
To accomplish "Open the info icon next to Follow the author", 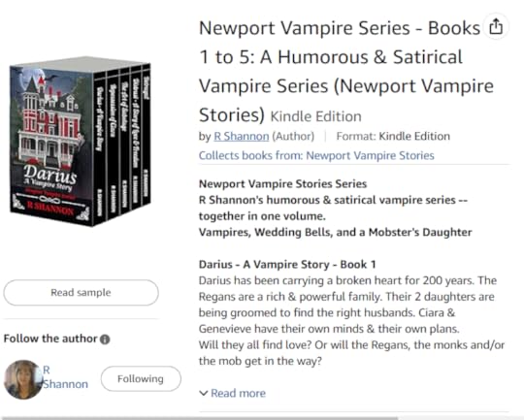I will (105, 339).
